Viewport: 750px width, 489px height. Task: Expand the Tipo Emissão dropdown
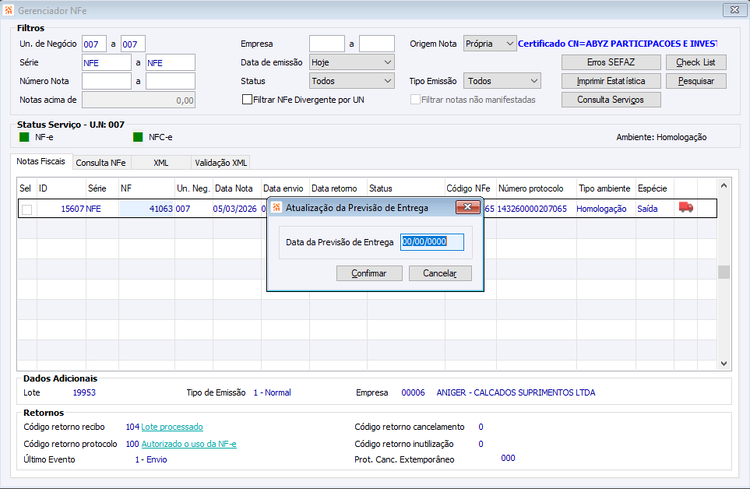point(502,81)
